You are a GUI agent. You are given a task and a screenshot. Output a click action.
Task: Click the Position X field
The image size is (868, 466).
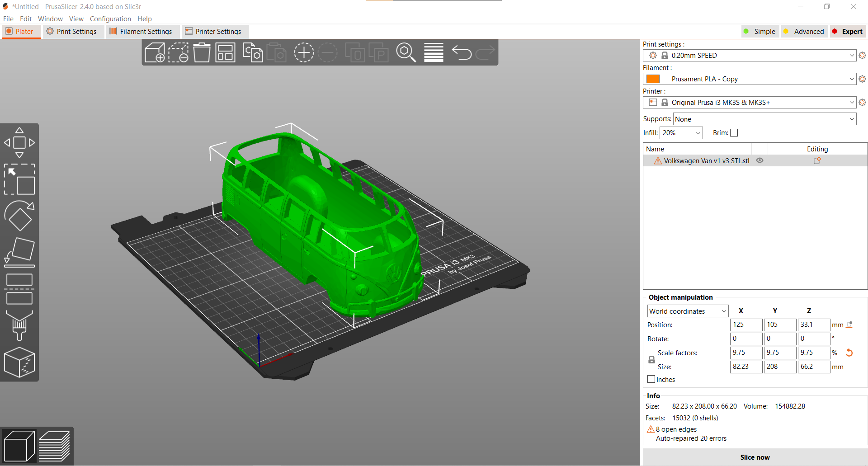pos(746,325)
